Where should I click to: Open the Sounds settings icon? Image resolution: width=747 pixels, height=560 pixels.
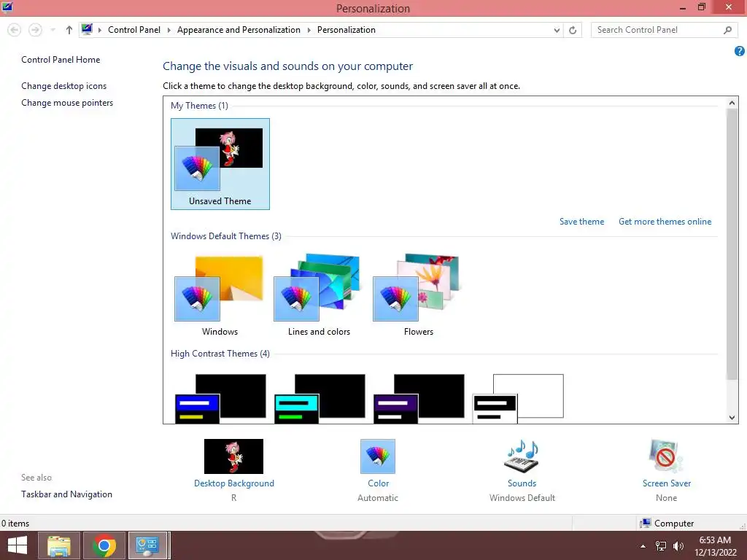pos(522,456)
